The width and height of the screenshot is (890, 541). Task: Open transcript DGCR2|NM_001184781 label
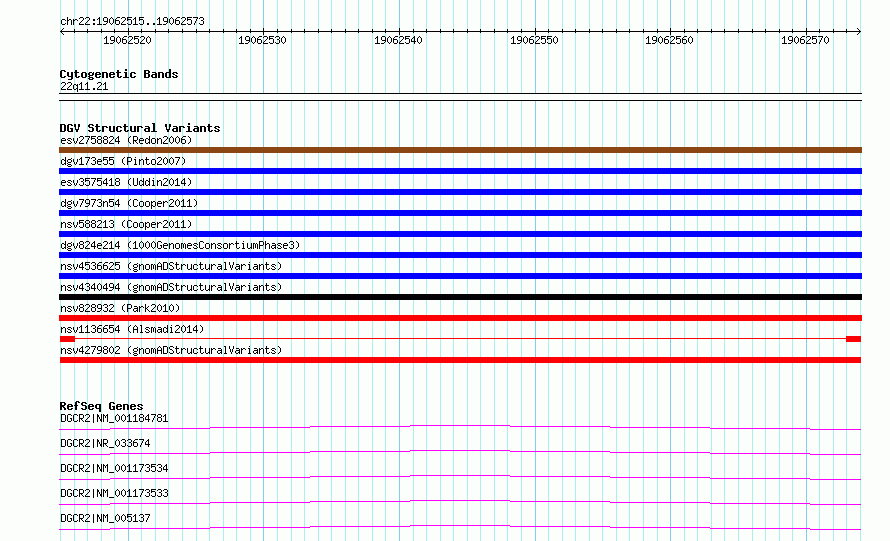[114, 418]
